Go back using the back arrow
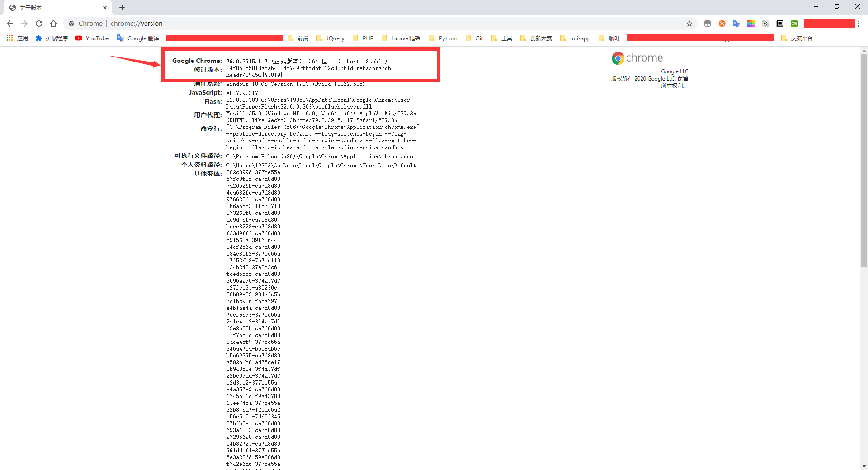Image resolution: width=868 pixels, height=470 pixels. point(10,24)
